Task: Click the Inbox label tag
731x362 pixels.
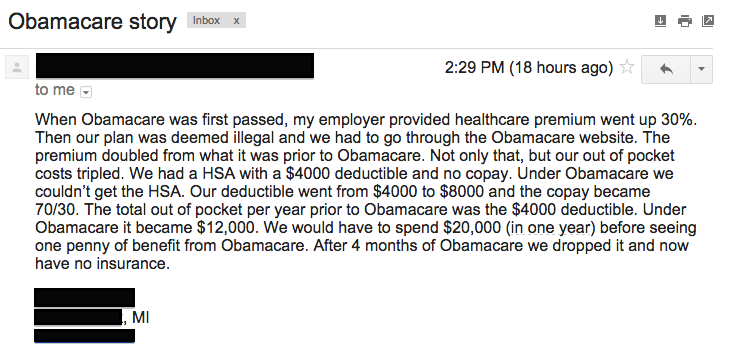Action: click(206, 21)
